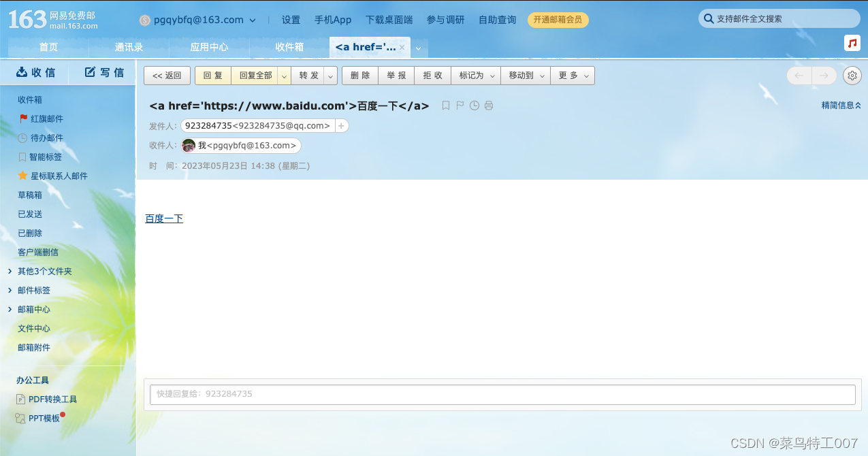868x456 pixels.
Task: Open reply-all dropdown arrow
Action: pyautogui.click(x=284, y=76)
